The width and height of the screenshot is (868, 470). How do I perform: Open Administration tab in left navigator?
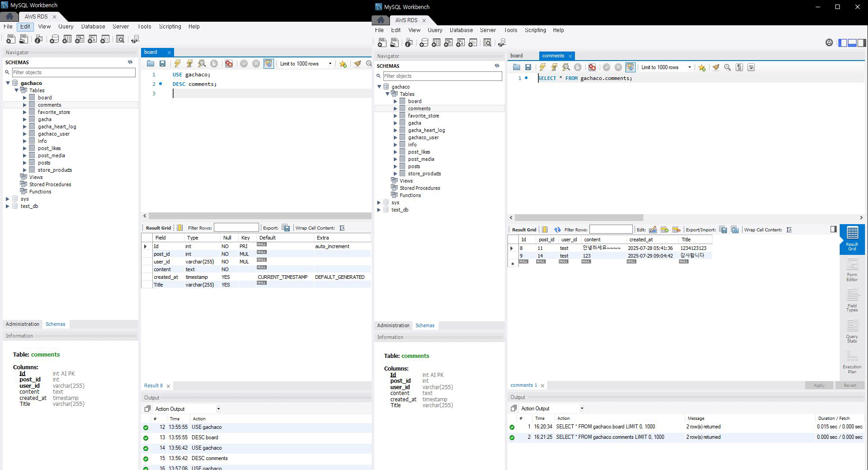[23, 324]
